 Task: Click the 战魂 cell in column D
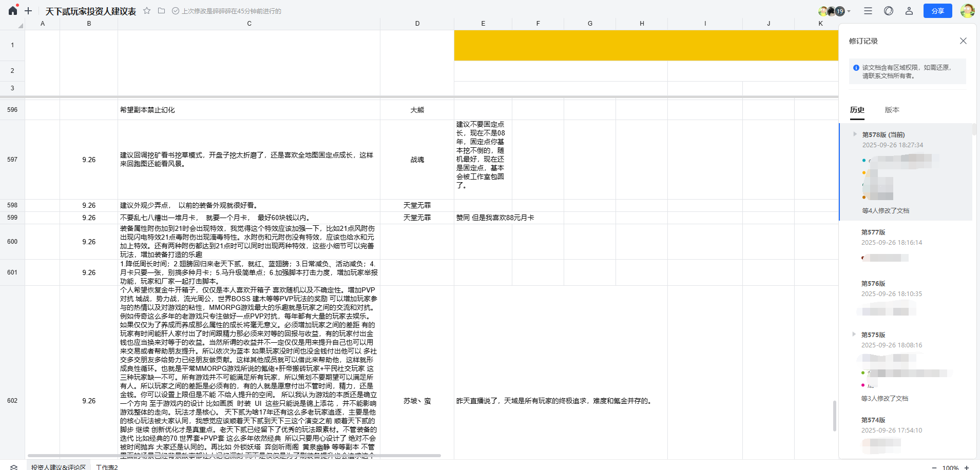[417, 160]
